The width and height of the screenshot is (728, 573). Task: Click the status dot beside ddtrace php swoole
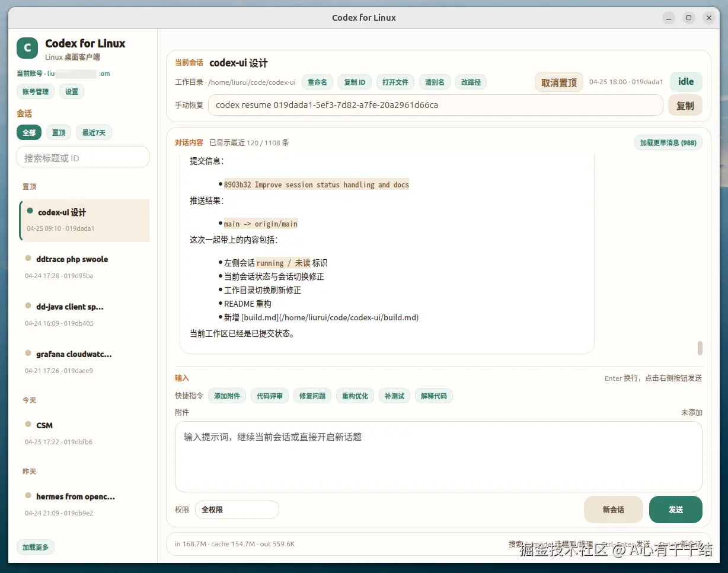point(28,258)
